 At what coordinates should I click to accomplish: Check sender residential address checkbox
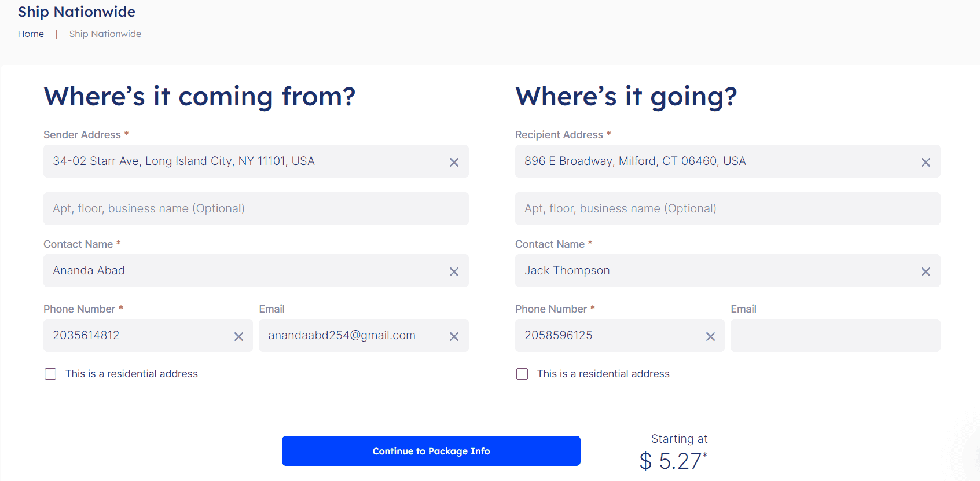pyautogui.click(x=50, y=374)
